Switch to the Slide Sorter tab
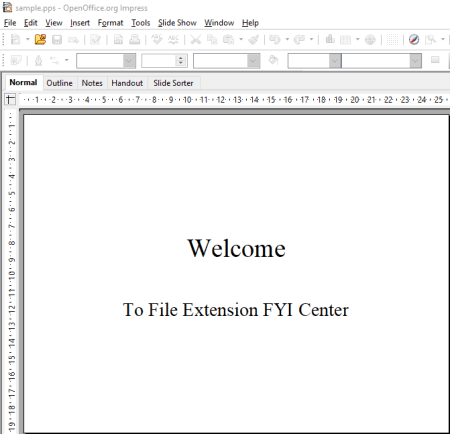Viewport: 450px width, 434px height. [x=173, y=83]
